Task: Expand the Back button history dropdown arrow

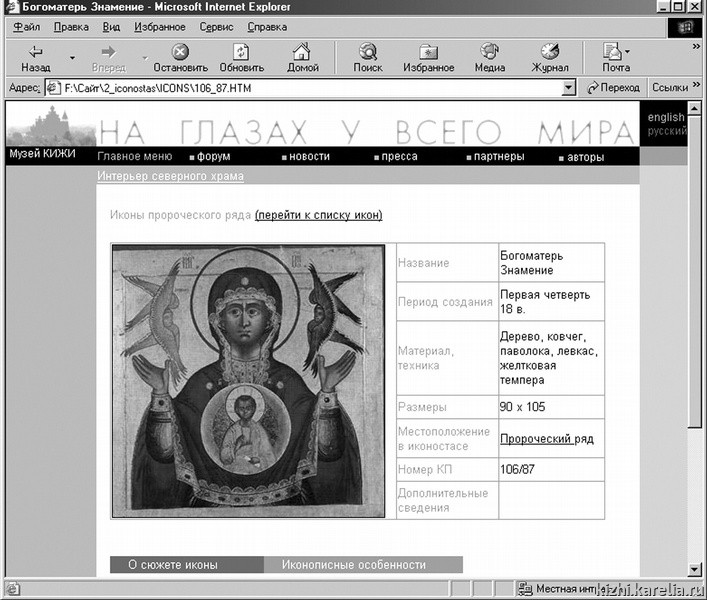Action: [72, 58]
